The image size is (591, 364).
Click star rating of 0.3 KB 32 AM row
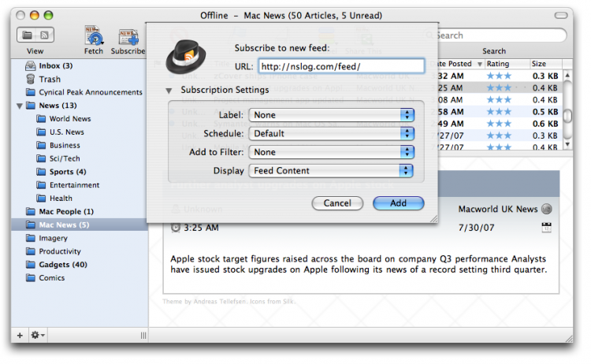pyautogui.click(x=499, y=76)
